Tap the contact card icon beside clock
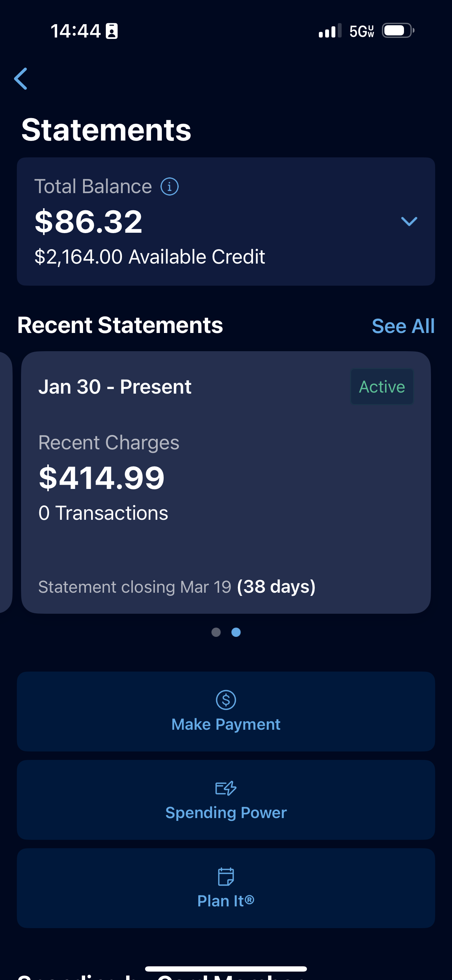Image resolution: width=452 pixels, height=980 pixels. (111, 31)
